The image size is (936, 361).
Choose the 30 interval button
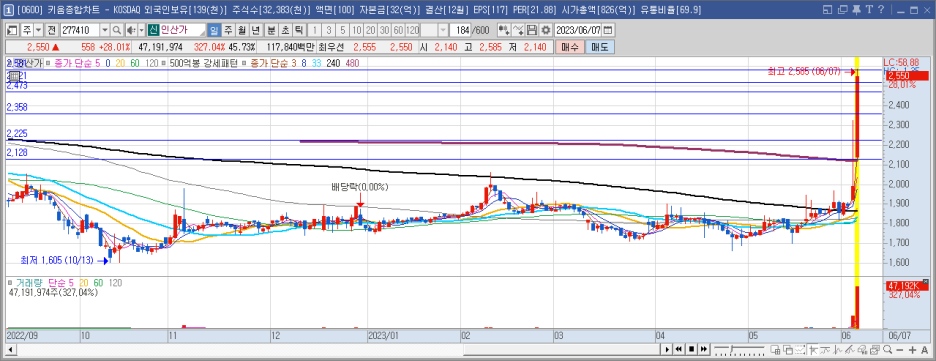point(384,30)
